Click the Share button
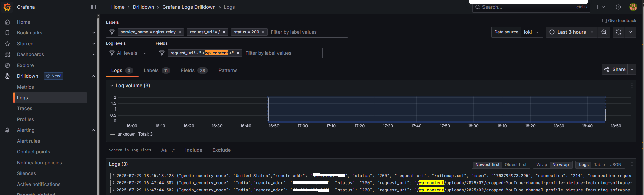Screen dimensions: 644x195 [x=615, y=69]
